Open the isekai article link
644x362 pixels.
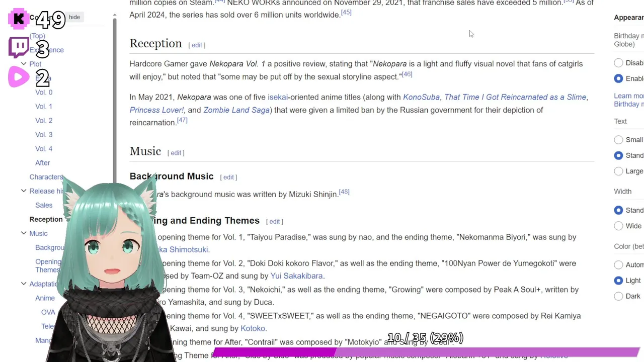coord(278,97)
